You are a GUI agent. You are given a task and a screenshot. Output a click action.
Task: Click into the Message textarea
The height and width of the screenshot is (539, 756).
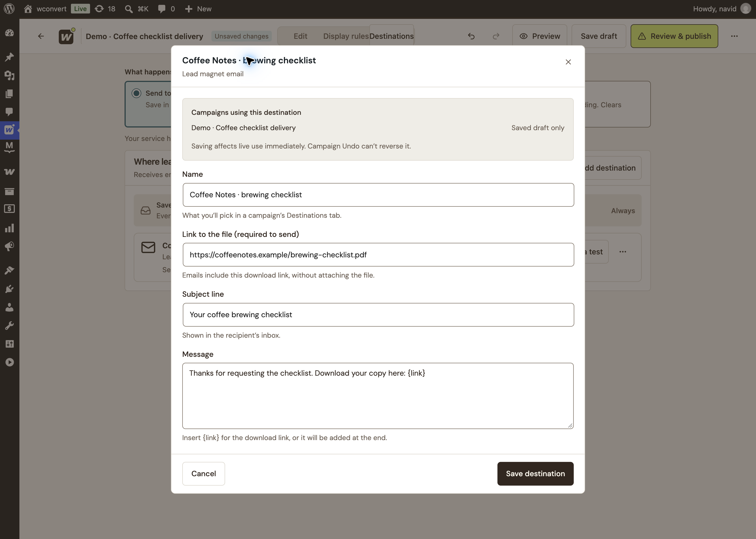[378, 396]
